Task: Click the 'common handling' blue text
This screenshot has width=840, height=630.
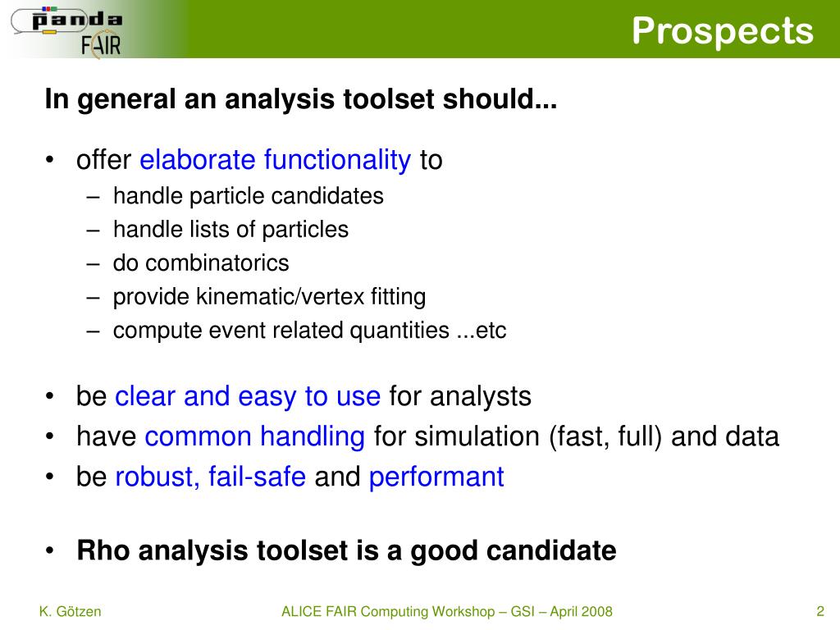Action: click(254, 436)
